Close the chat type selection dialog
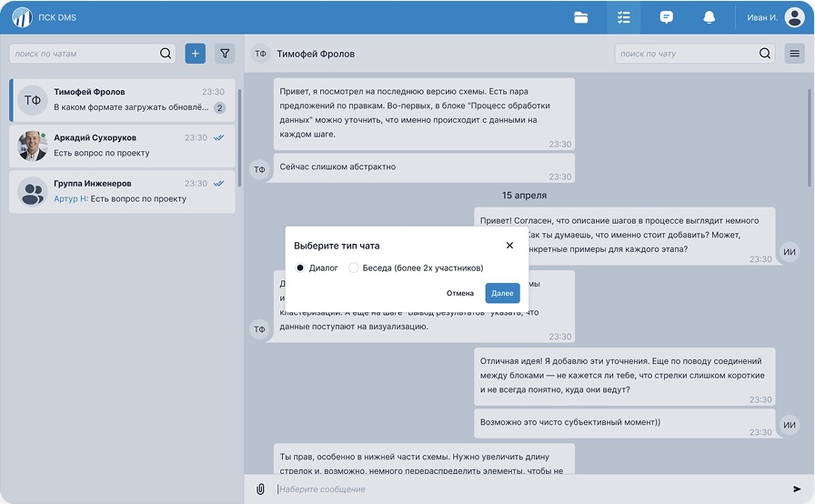 [509, 246]
